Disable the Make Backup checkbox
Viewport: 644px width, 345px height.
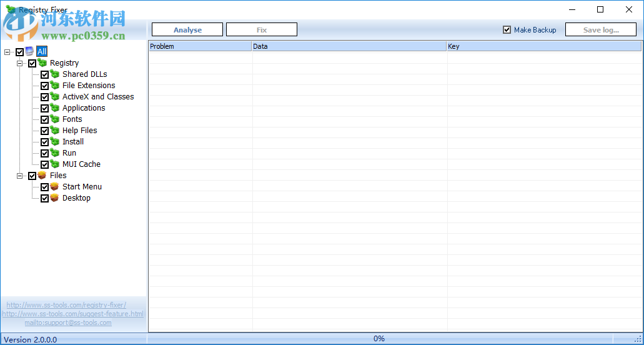[507, 29]
